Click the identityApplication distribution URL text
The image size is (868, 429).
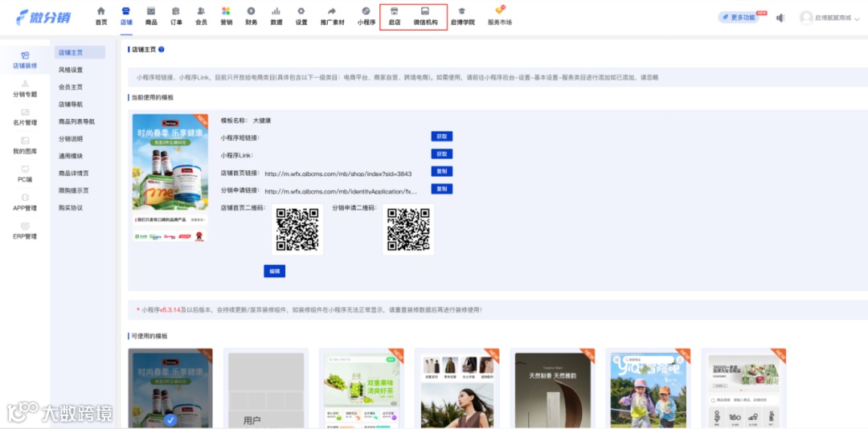point(341,191)
